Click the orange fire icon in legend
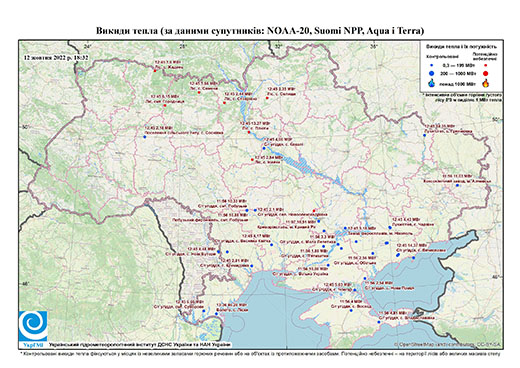The image size is (520, 368). [x=486, y=83]
